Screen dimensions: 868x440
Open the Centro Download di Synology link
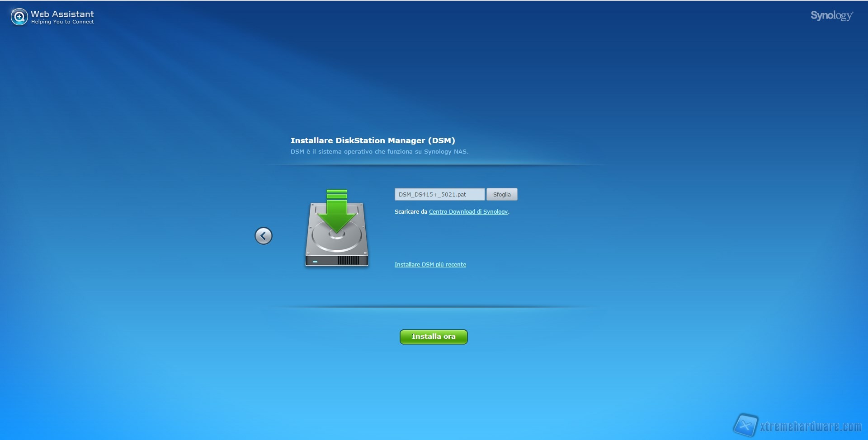click(x=468, y=212)
